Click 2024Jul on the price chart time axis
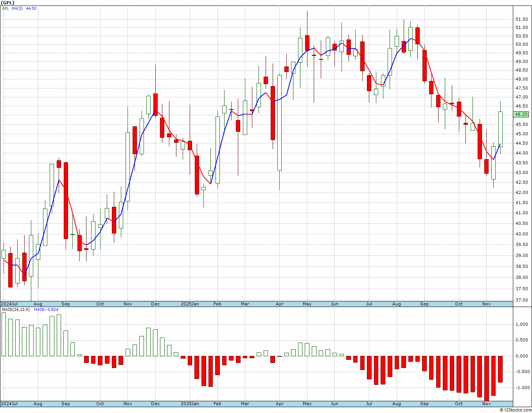This screenshot has width=532, height=413. tap(9, 304)
